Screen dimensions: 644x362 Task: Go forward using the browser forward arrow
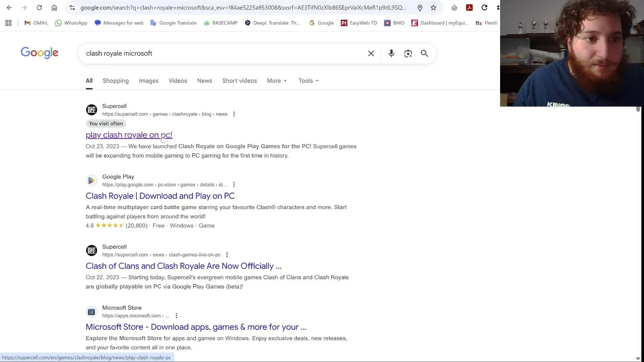[24, 8]
